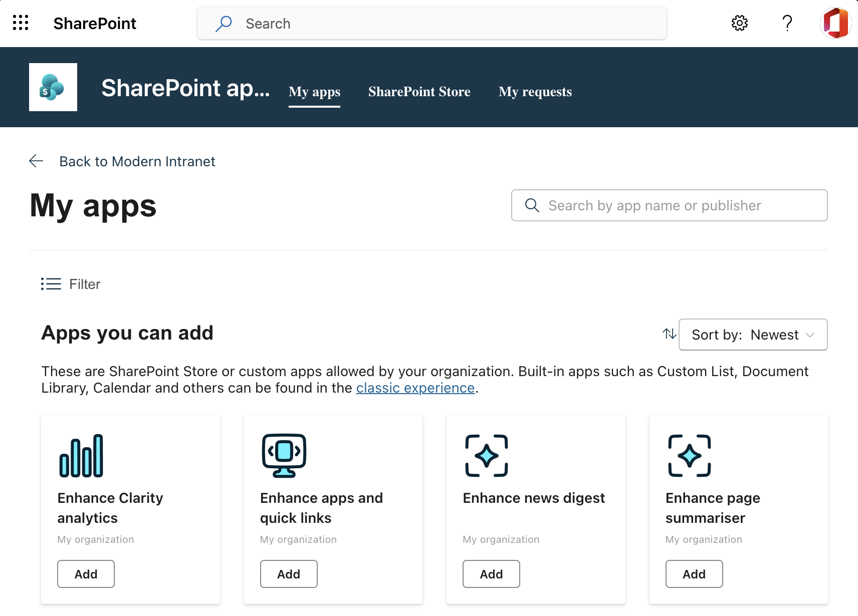Screen dimensions: 858x616
Task: Click the Enhance apps and quick links monitor icon
Action: tap(283, 455)
